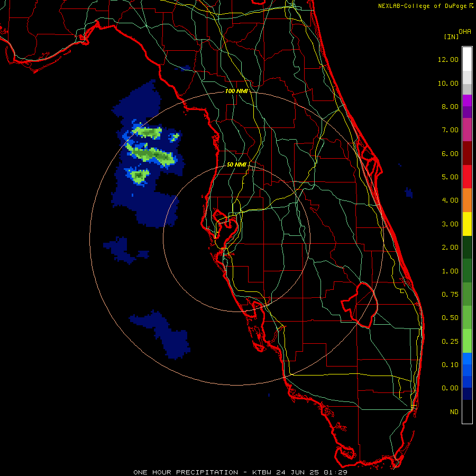This screenshot has height=476, width=476.
Task: Click the NEXLAB-College of DuPage label
Action: (423, 6)
